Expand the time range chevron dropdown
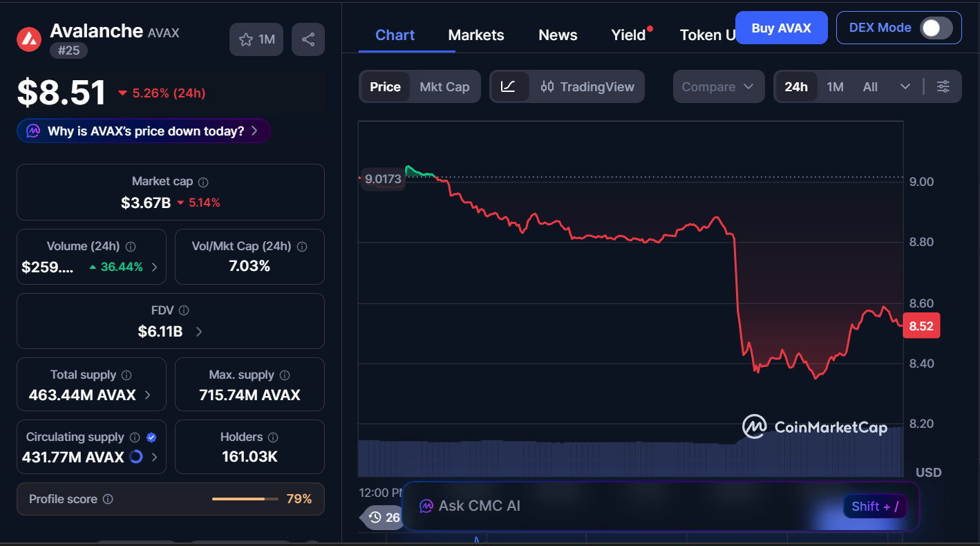980x546 pixels. coord(905,86)
